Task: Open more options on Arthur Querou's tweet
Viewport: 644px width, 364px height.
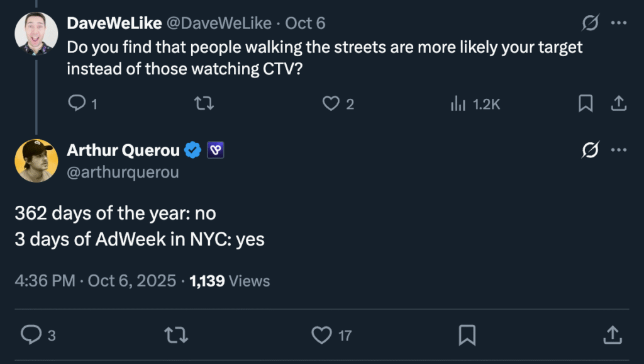Action: point(619,150)
